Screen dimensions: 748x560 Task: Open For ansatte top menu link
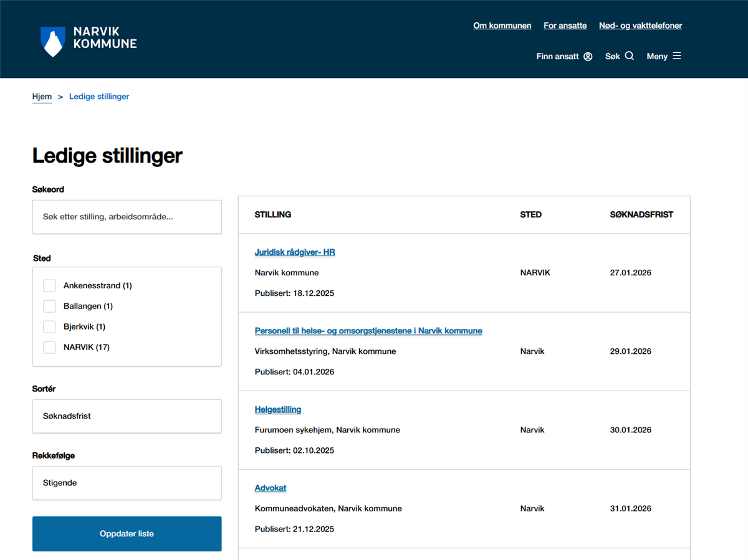565,26
